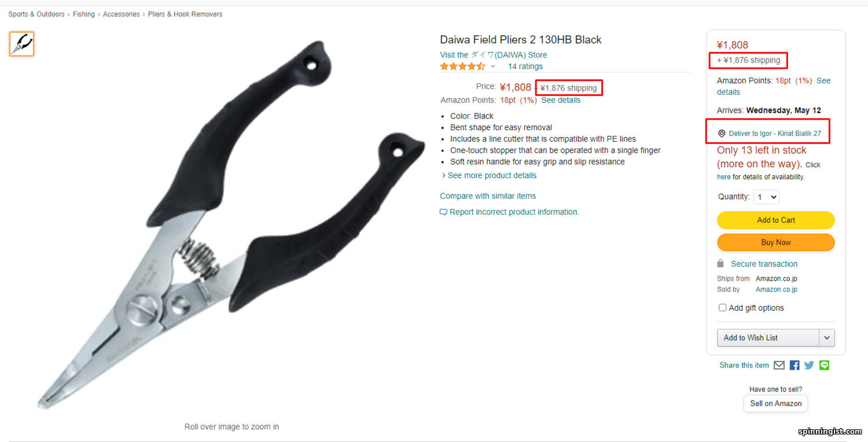Add the pliers to cart
The width and height of the screenshot is (868, 442).
tap(776, 220)
